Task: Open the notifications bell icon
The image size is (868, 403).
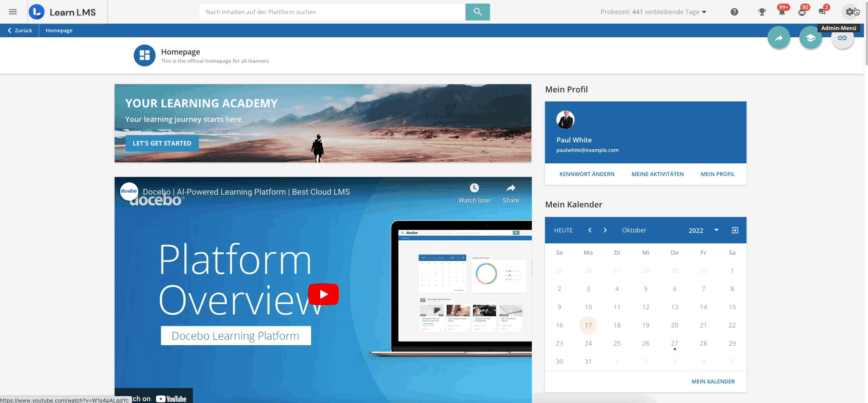Action: 782,12
